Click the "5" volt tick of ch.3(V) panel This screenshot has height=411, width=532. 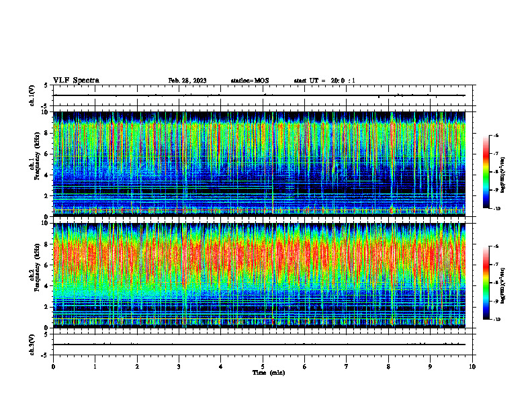(x=46, y=334)
